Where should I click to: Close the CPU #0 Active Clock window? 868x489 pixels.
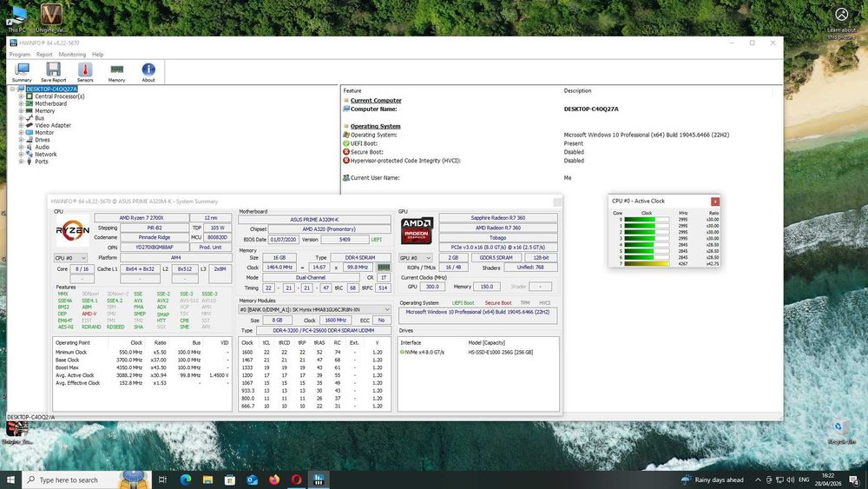[715, 202]
